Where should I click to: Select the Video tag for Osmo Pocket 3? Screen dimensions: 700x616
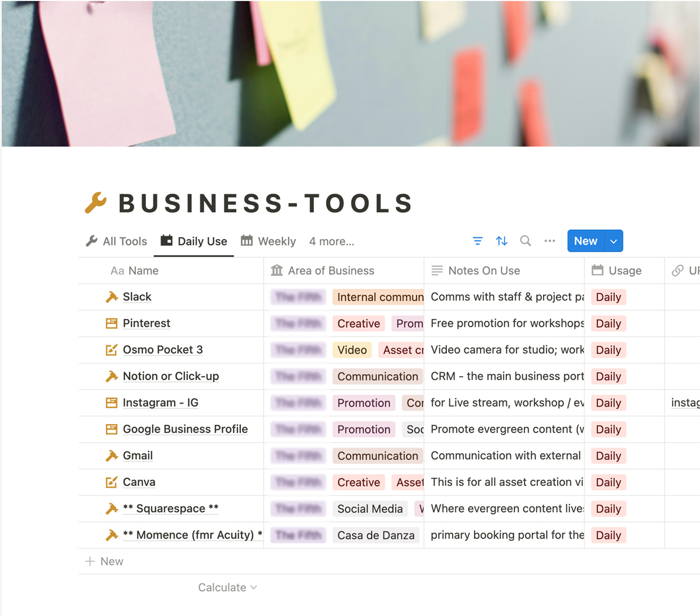(352, 350)
